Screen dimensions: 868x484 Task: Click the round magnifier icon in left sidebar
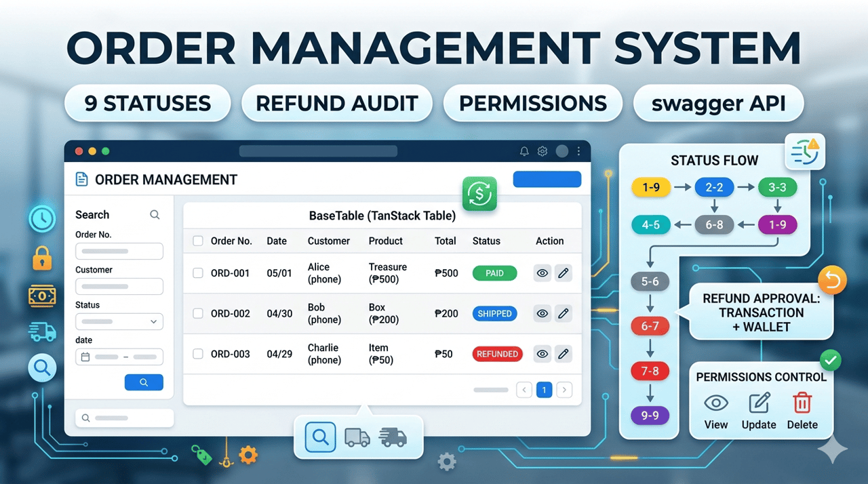[42, 369]
